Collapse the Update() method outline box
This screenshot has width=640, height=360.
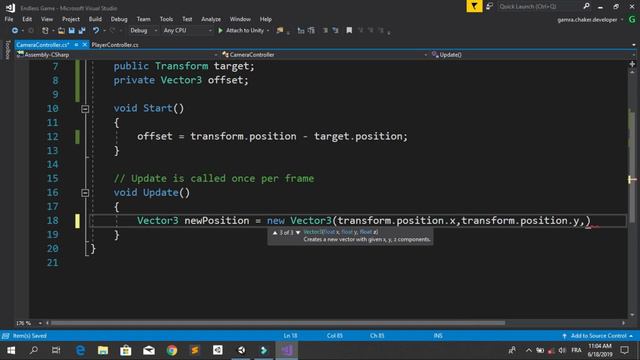(85, 193)
